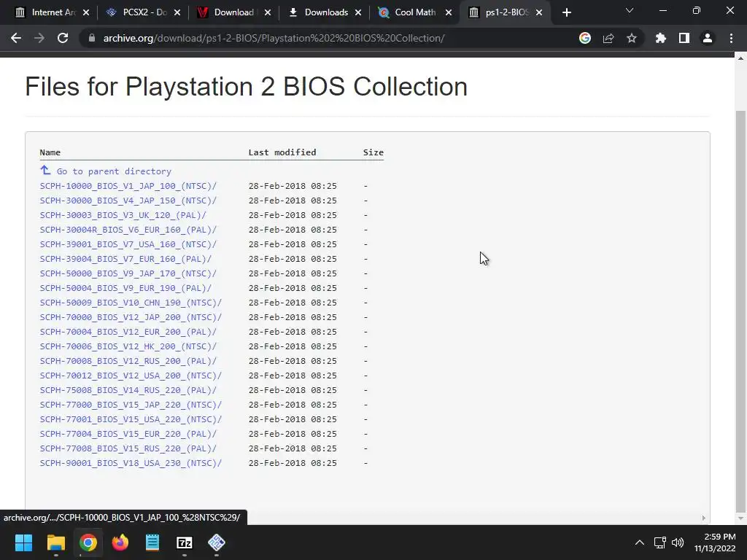Reload the current archive.org page

tap(63, 38)
